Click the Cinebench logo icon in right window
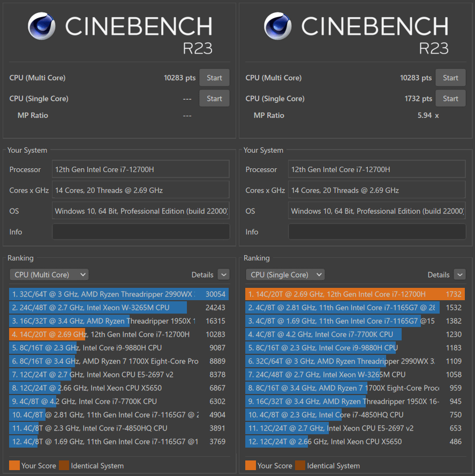 pyautogui.click(x=277, y=26)
